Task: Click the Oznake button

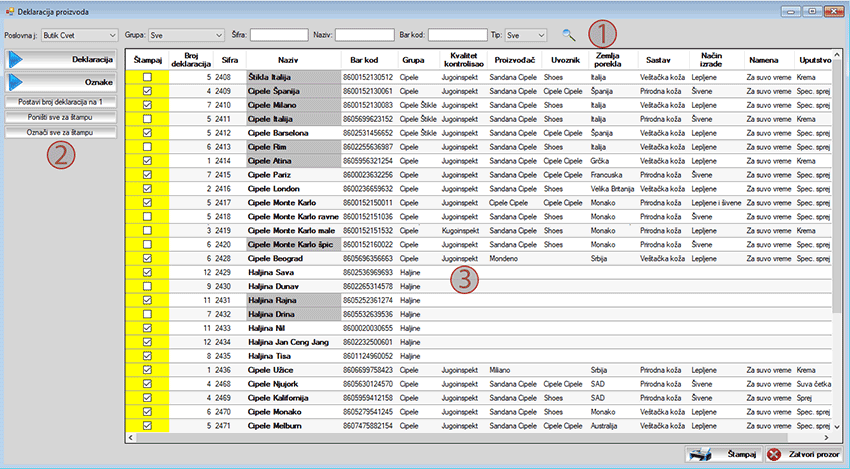Action: coord(60,82)
